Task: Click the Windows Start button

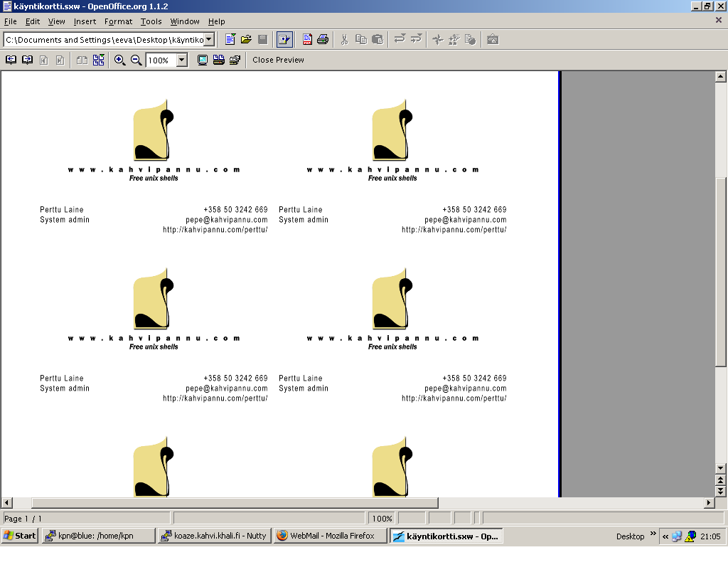Action: pyautogui.click(x=20, y=536)
